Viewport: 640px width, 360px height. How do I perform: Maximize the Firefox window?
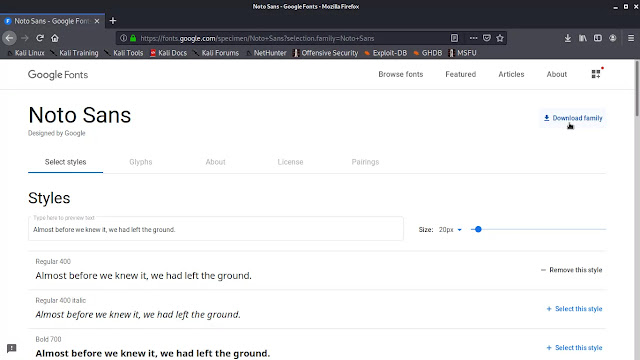tap(626, 7)
